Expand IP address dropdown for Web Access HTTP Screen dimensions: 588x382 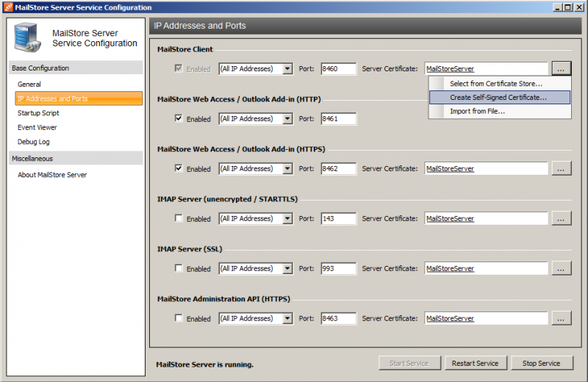click(287, 118)
